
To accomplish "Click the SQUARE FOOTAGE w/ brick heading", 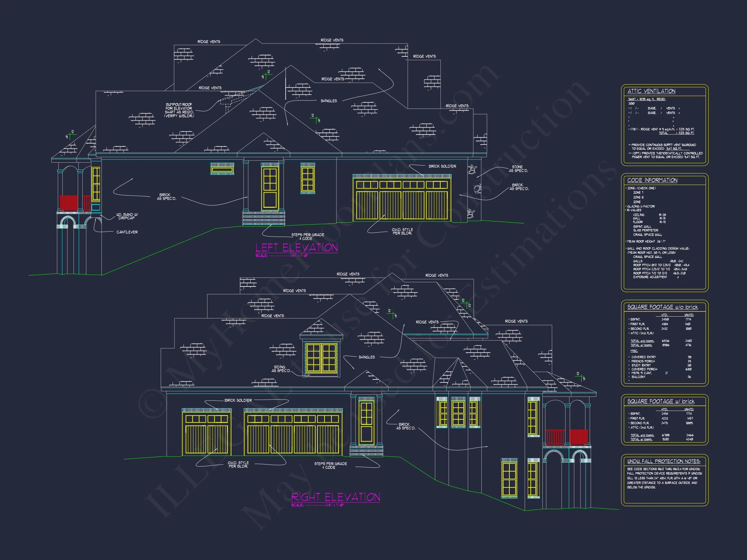I will click(x=660, y=401).
